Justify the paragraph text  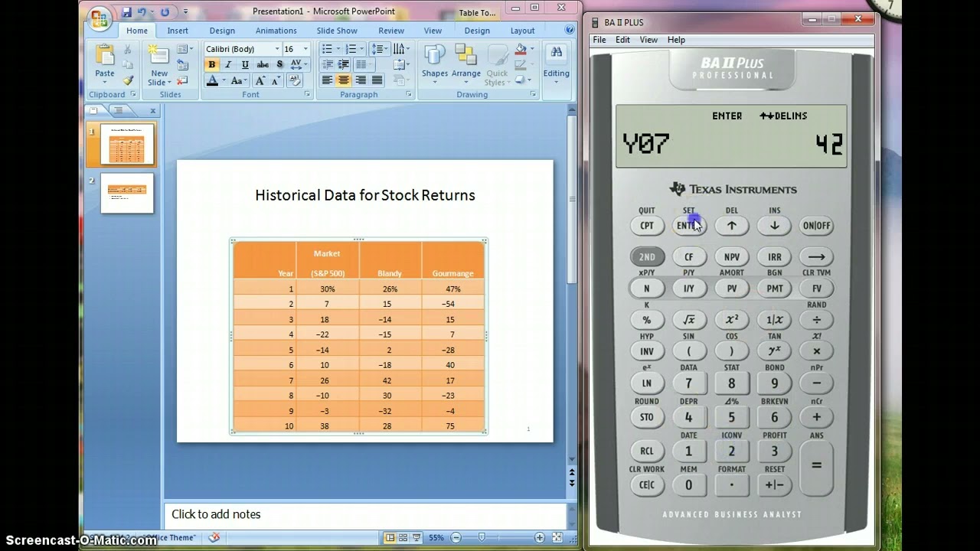pyautogui.click(x=377, y=80)
